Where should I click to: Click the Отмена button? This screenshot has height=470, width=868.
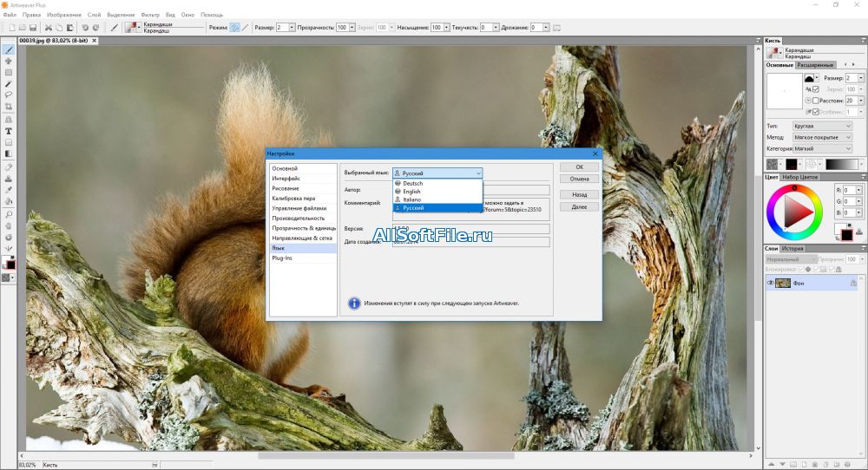[x=579, y=180]
